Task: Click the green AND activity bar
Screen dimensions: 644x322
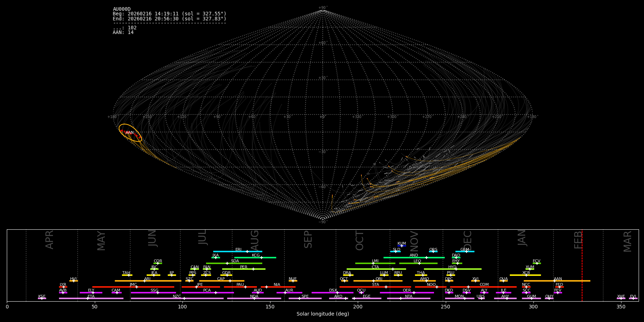Action: tap(414, 258)
